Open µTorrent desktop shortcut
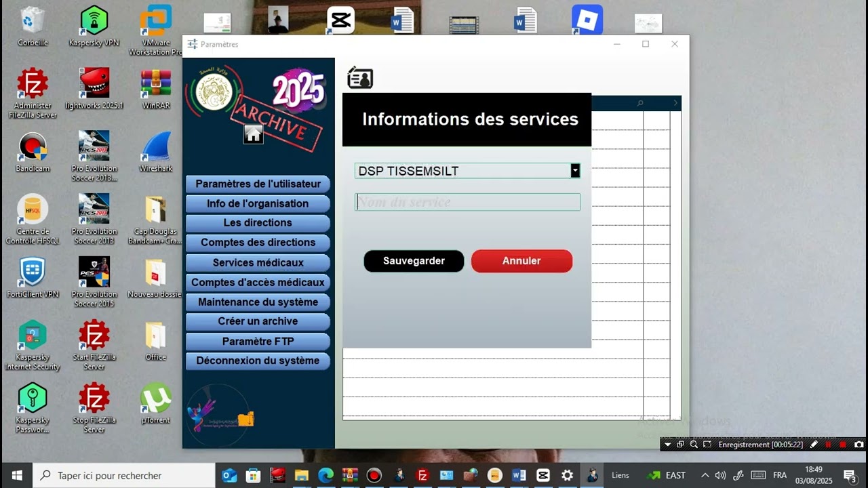Viewport: 868px width, 488px height. 156,404
